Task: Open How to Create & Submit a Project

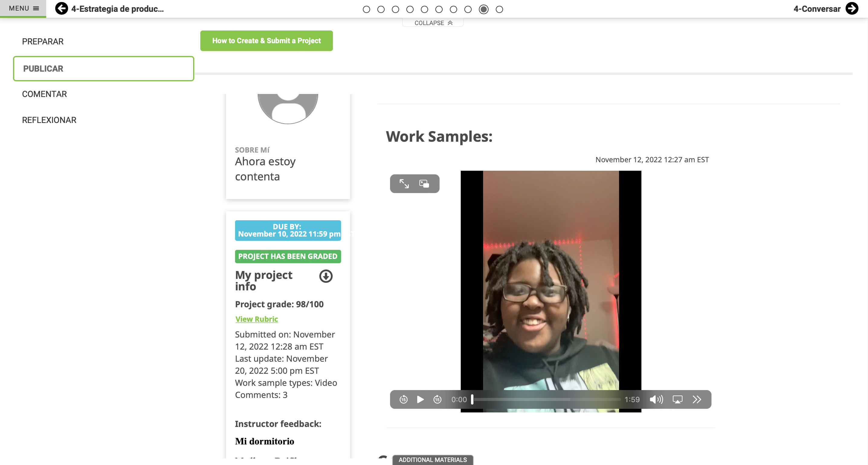Action: click(266, 41)
